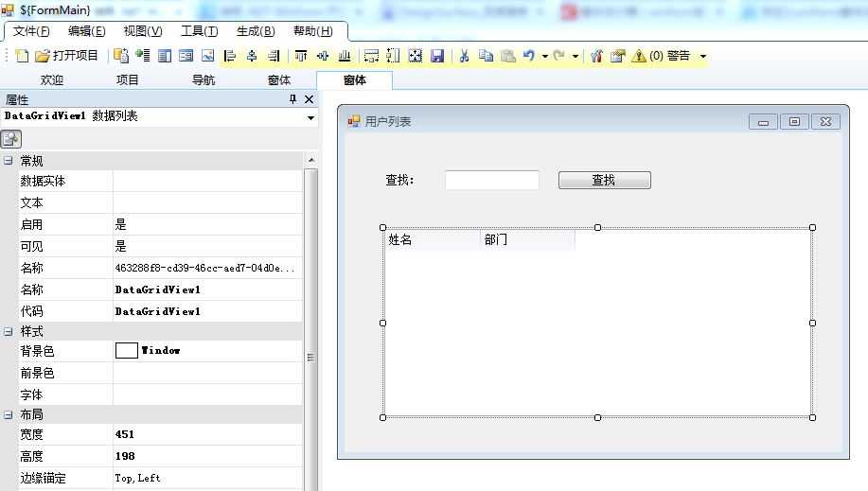Click the white Window color swatch in 背景色
The width and height of the screenshot is (868, 491).
tap(126, 350)
